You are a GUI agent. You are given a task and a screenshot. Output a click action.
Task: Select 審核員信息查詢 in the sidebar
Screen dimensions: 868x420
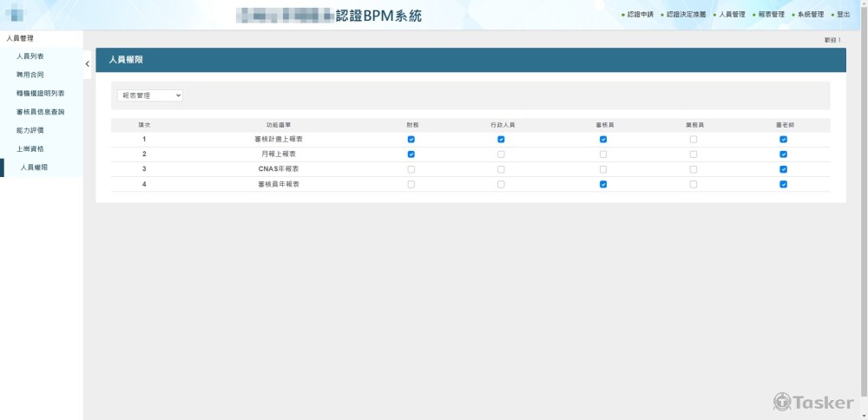click(x=41, y=112)
